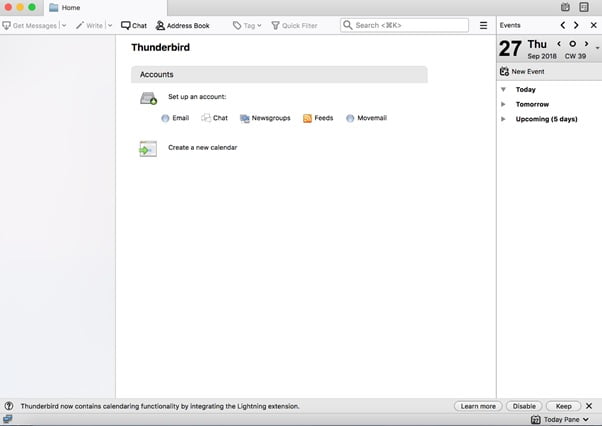Dismiss the Lightning notification bar
602x426 pixels.
(x=589, y=406)
